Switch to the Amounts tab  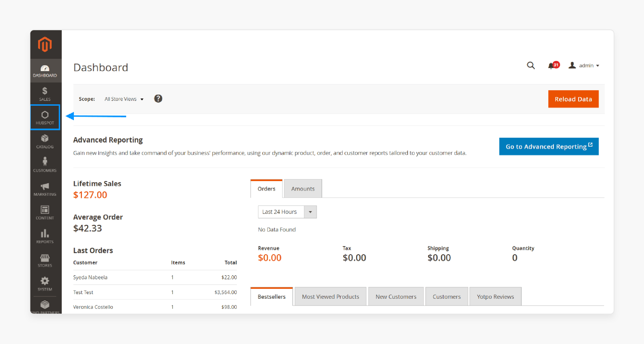click(x=303, y=189)
